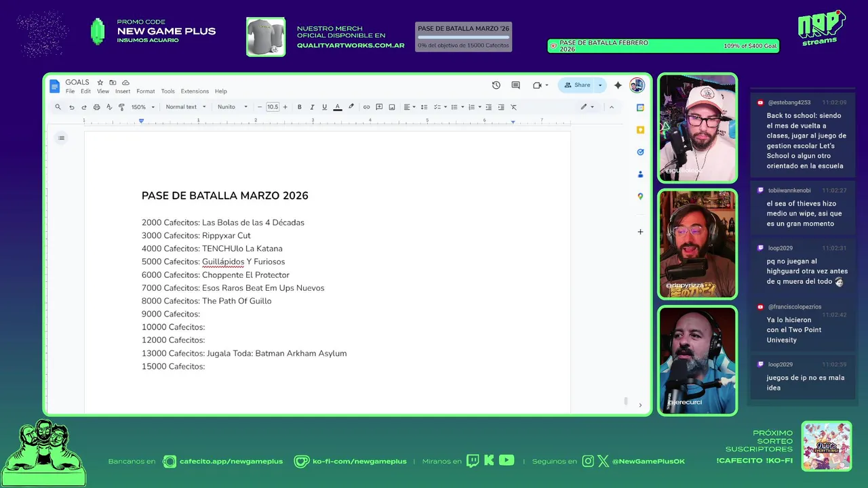Open the Help menu
This screenshot has width=868, height=488.
(x=221, y=91)
